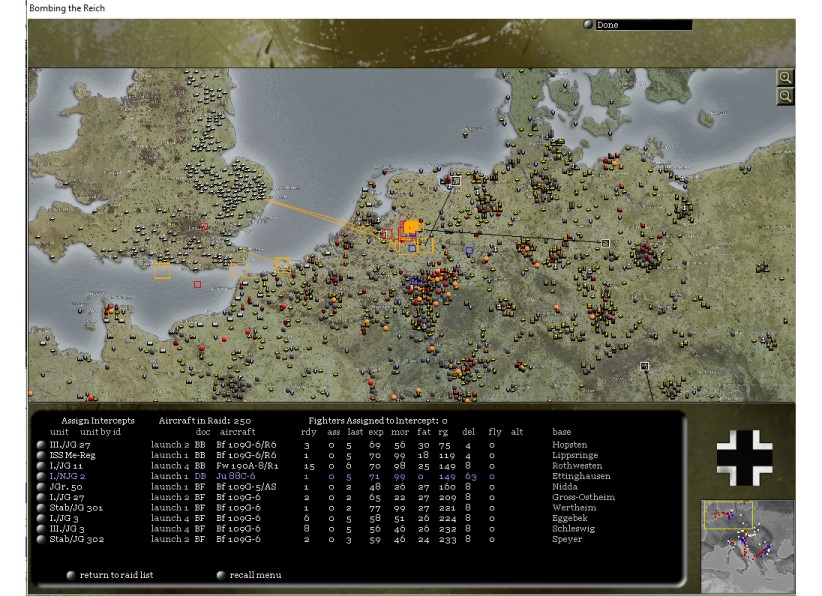This screenshot has width=822, height=596.
Task: Click the Ettinghausen base name
Action: (x=581, y=476)
